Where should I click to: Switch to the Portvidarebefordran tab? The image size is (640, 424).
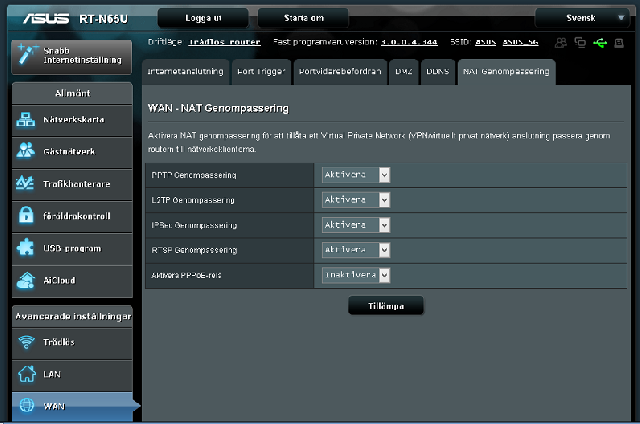click(x=340, y=72)
